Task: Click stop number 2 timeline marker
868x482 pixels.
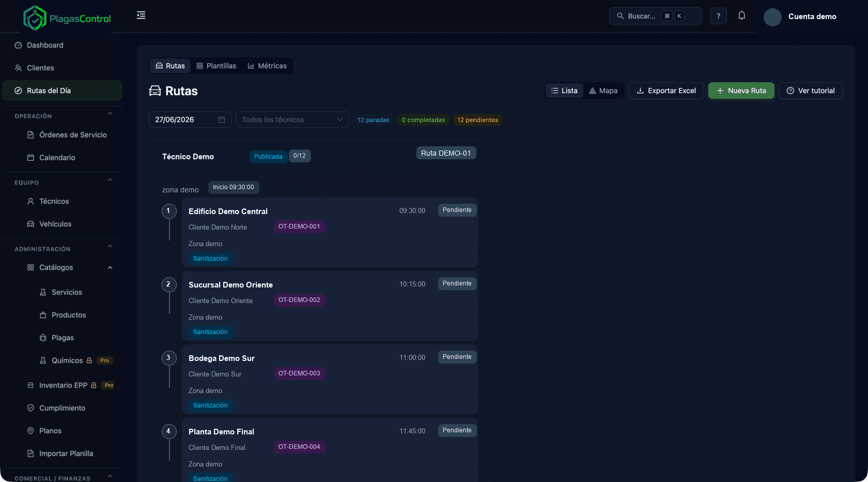Action: point(168,284)
